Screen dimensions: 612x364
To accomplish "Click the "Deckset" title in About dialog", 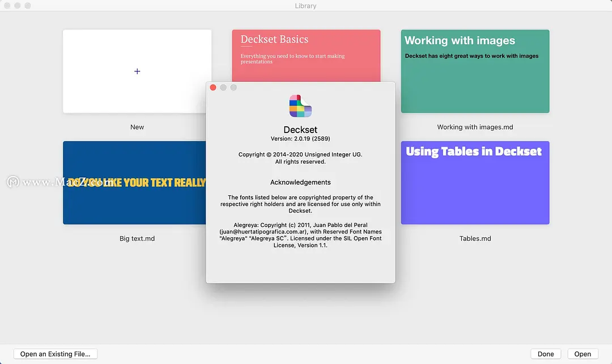I will (x=300, y=130).
